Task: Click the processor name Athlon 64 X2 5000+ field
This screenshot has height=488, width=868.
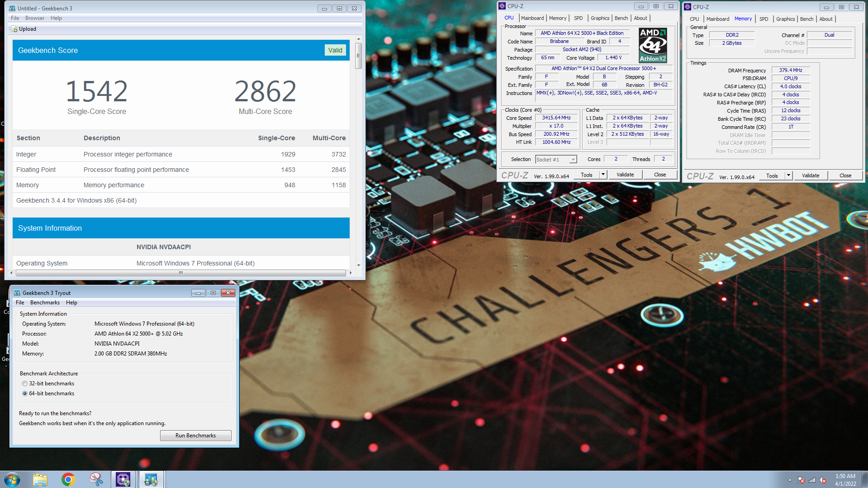Action: 582,33
